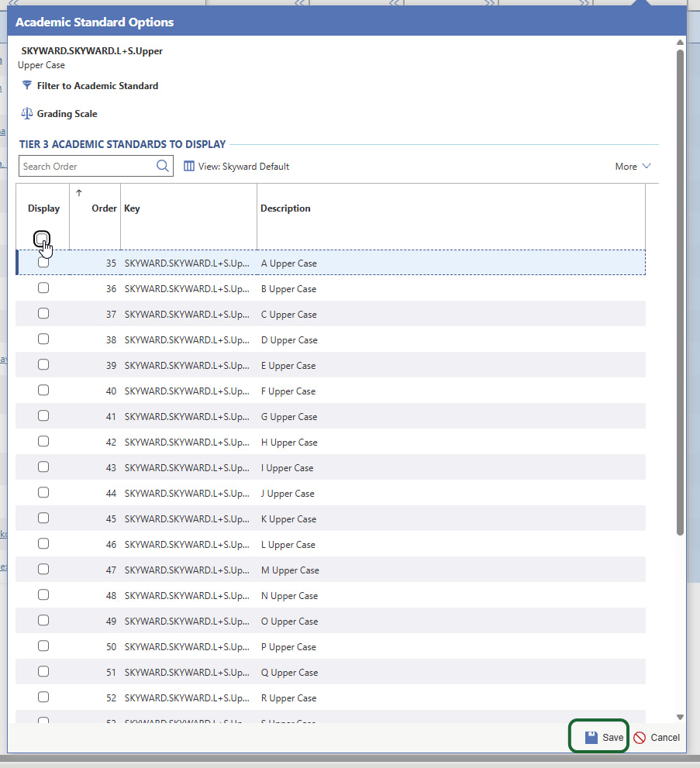
Task: Check Display box for B Upper Case
Action: (x=43, y=288)
